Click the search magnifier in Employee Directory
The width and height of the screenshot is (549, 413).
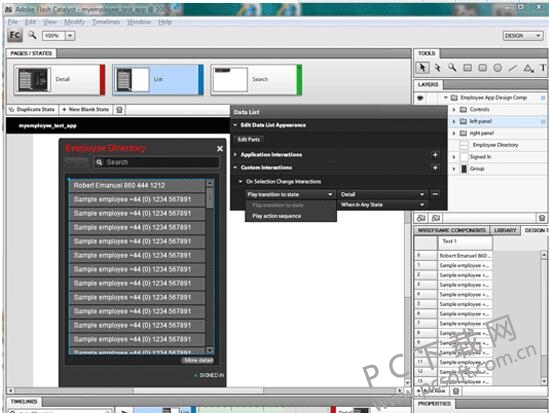coord(99,162)
